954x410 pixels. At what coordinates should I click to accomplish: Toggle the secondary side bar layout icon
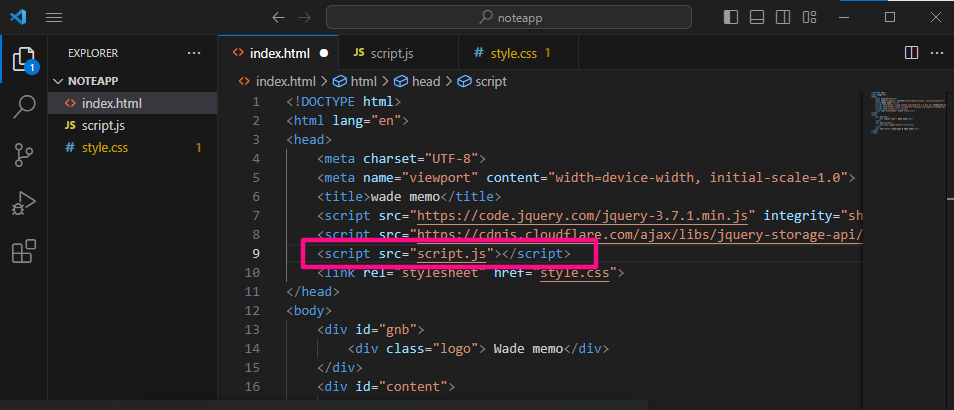tap(783, 17)
